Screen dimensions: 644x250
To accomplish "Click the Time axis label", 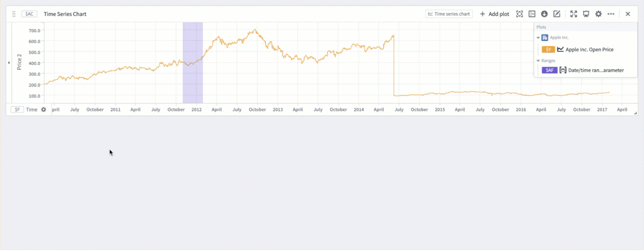I will click(32, 110).
